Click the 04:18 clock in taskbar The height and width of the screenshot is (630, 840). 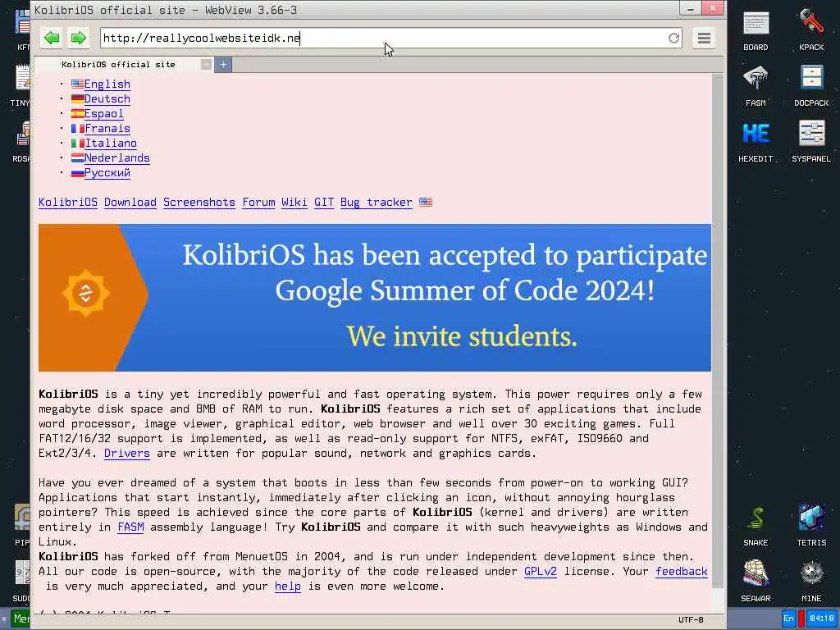822,619
